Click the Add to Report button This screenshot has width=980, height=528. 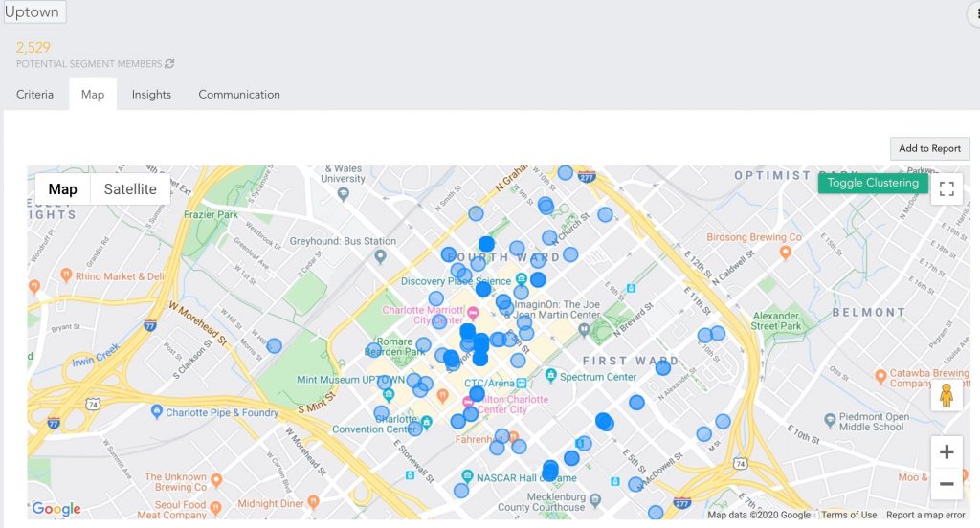(x=929, y=148)
